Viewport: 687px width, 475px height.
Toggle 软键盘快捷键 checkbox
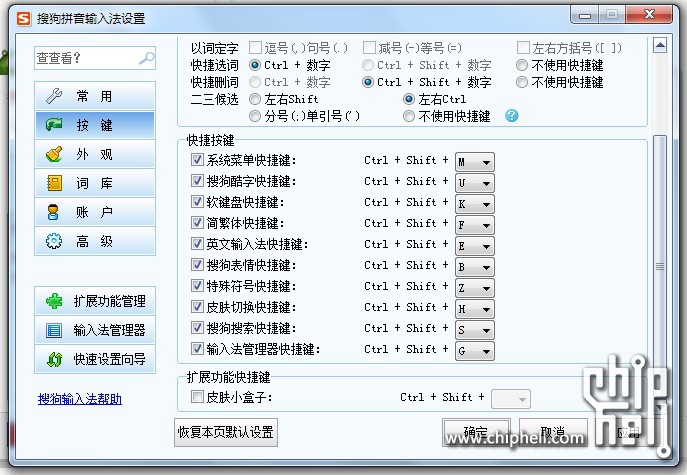click(197, 202)
